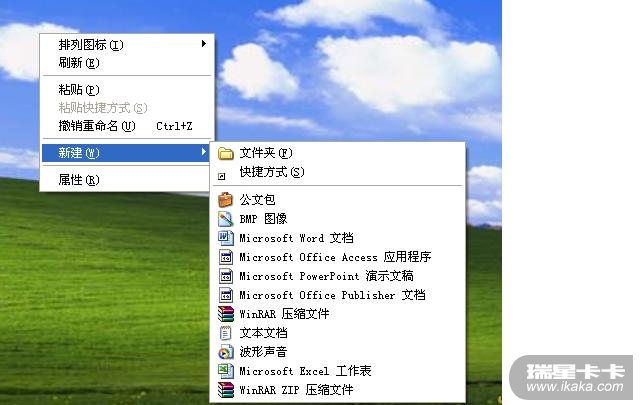Click the folder icon beside 文件夹(F)

[225, 153]
